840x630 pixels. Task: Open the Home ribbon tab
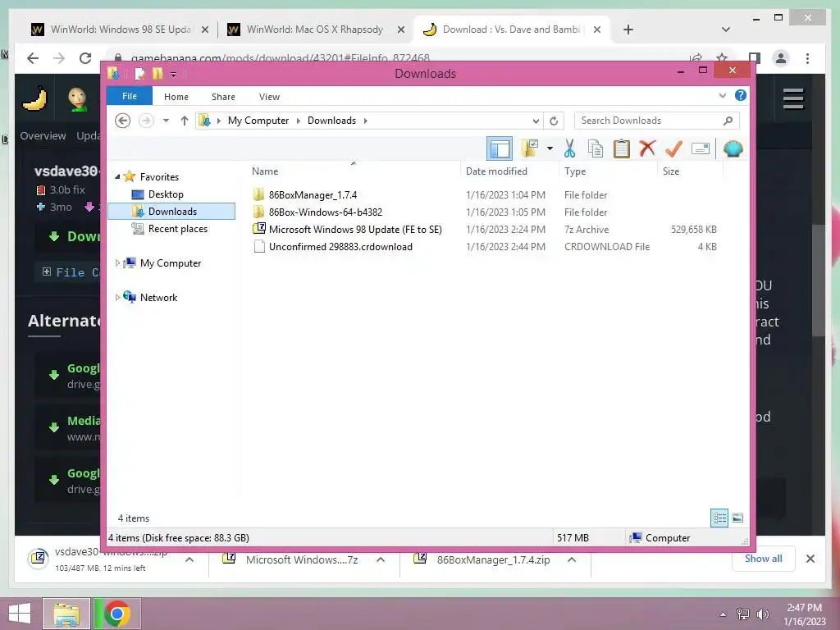click(x=176, y=97)
